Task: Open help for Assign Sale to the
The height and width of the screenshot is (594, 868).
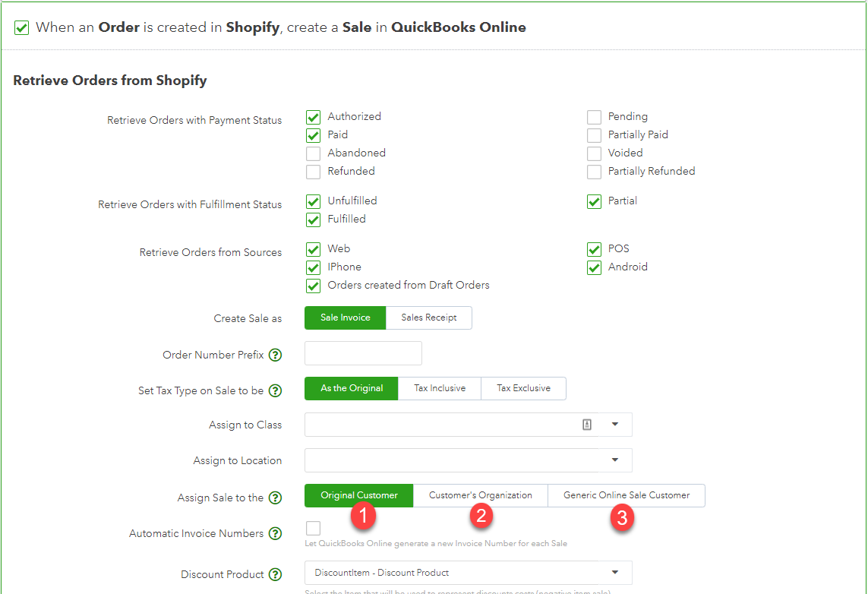Action: click(x=275, y=498)
